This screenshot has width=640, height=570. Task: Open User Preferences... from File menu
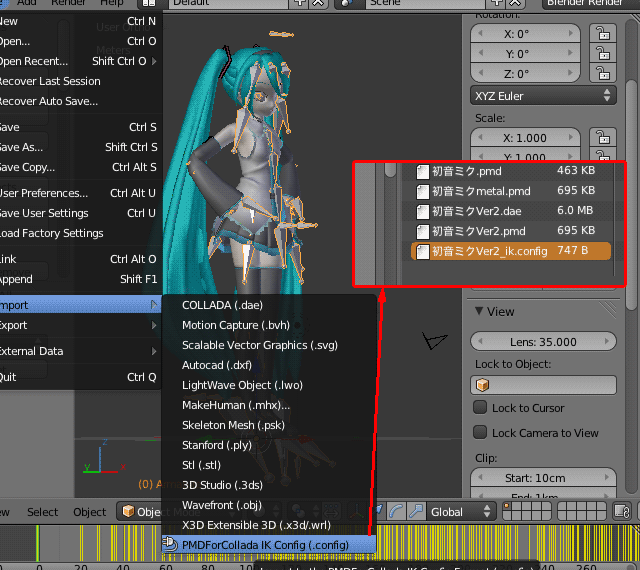80,193
